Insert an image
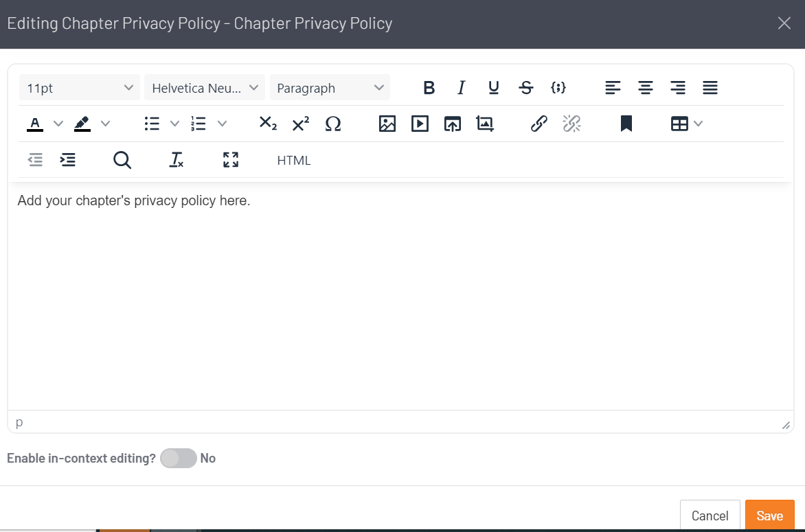Image resolution: width=805 pixels, height=532 pixels. click(x=387, y=124)
